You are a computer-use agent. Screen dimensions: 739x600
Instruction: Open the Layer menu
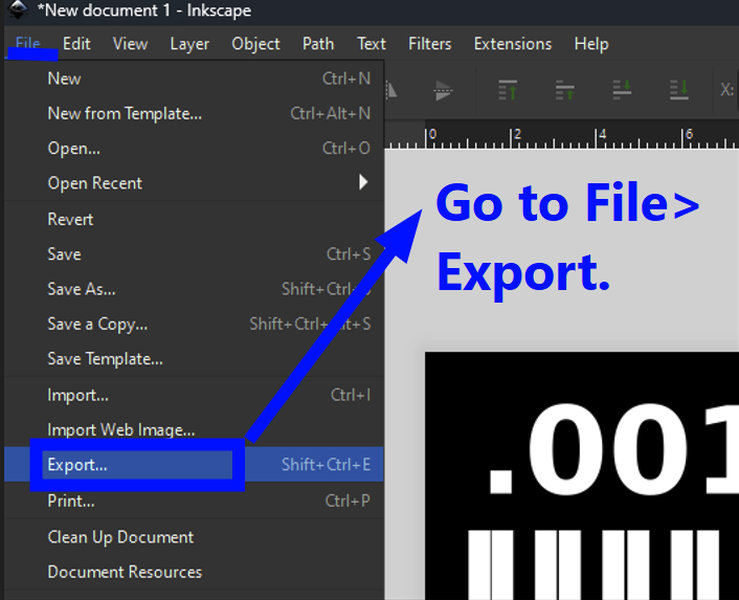point(189,44)
